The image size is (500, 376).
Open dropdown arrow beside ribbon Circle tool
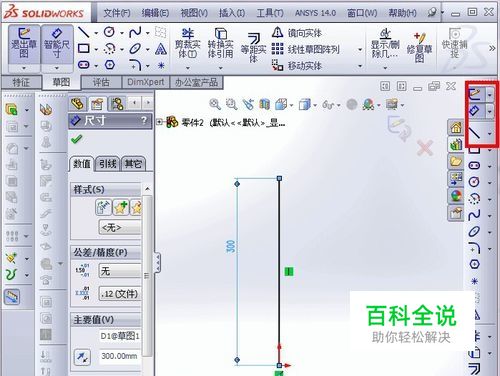pos(121,33)
